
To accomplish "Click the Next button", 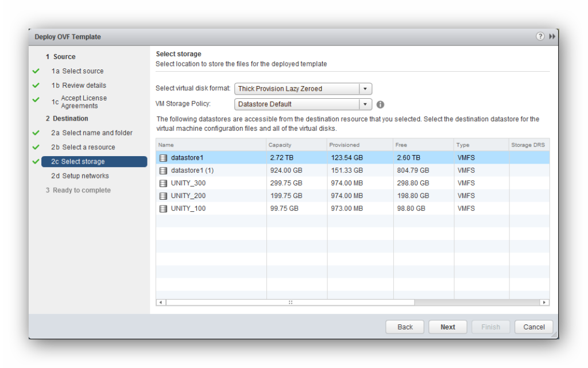I will (447, 327).
